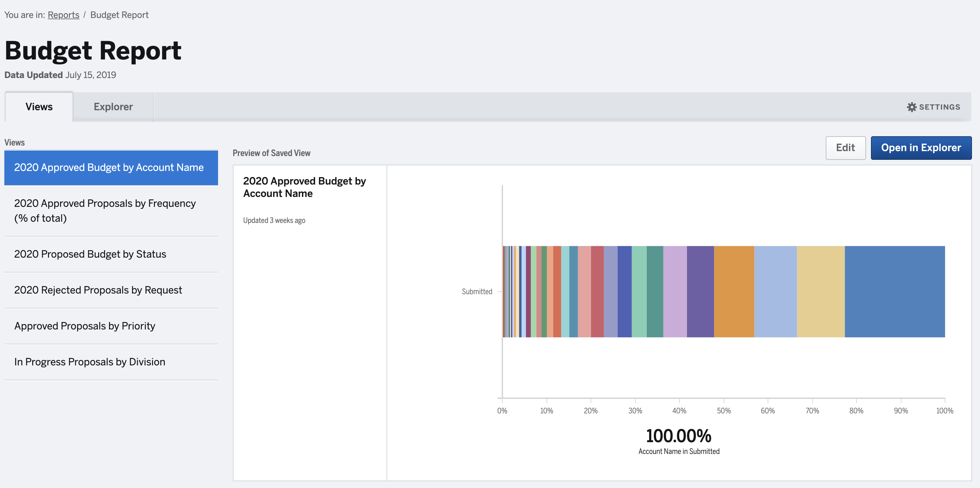Open Approved Proposals by Priority view
This screenshot has width=980, height=488.
pos(85,326)
